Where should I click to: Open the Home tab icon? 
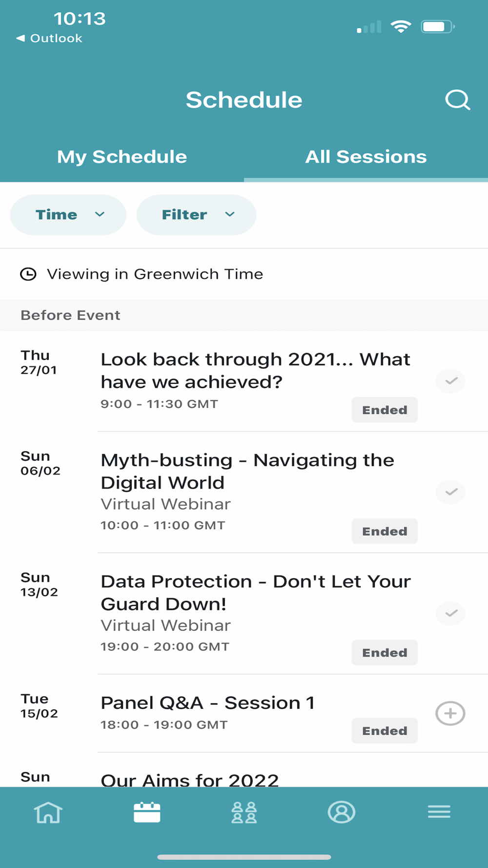(48, 812)
